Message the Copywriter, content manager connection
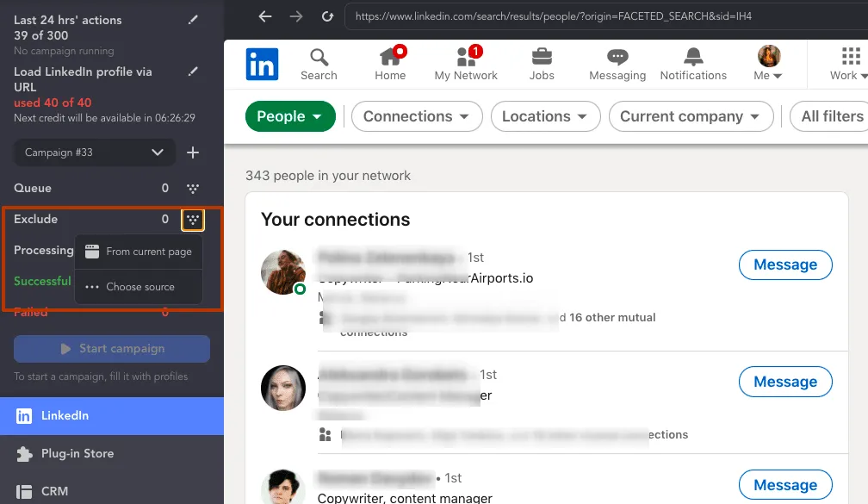This screenshot has width=868, height=504. 785,485
